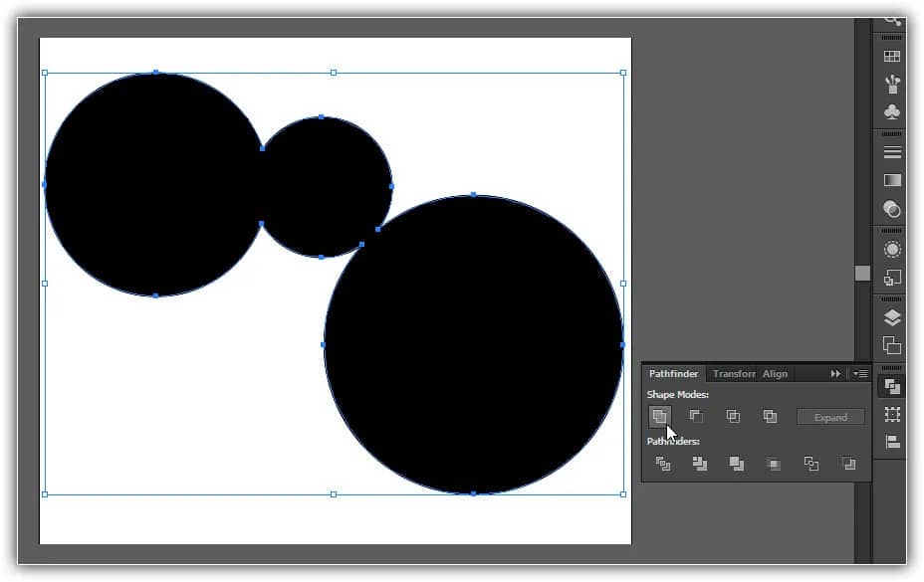Open the Brushes panel from the dock

point(892,84)
